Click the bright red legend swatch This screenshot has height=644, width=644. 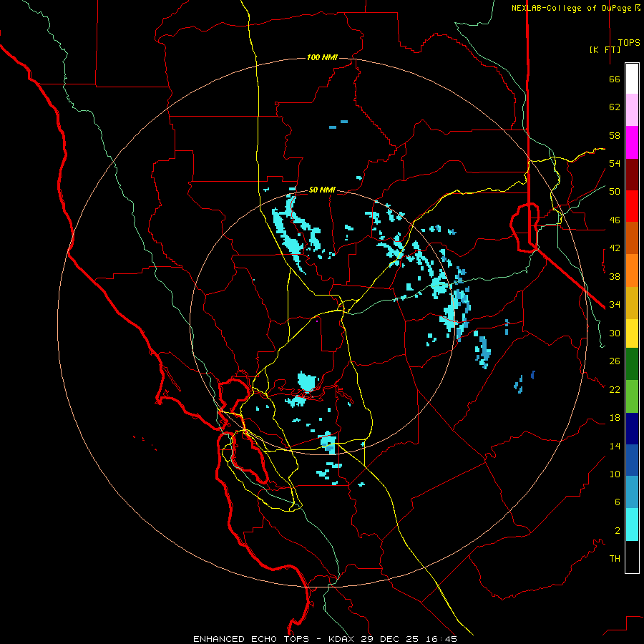(632, 206)
